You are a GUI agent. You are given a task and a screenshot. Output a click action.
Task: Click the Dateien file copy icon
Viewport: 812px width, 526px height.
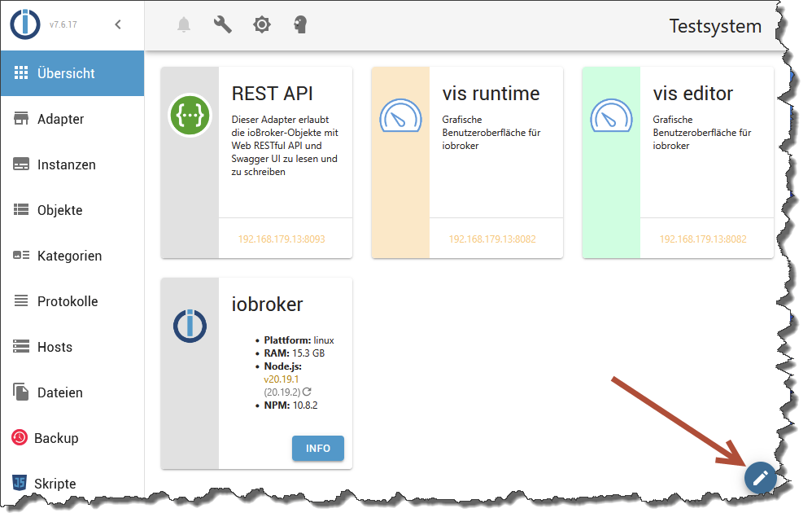tap(21, 392)
